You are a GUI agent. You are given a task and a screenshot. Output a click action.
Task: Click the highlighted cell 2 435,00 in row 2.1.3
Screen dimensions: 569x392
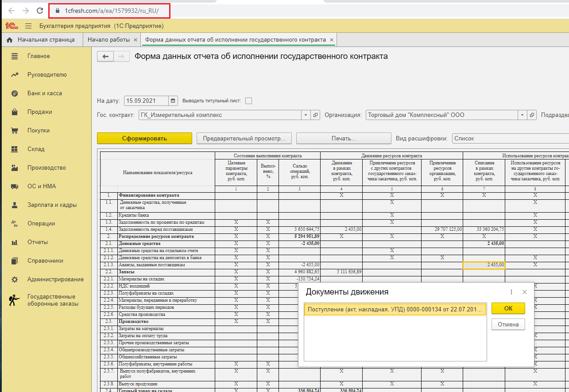(x=484, y=265)
